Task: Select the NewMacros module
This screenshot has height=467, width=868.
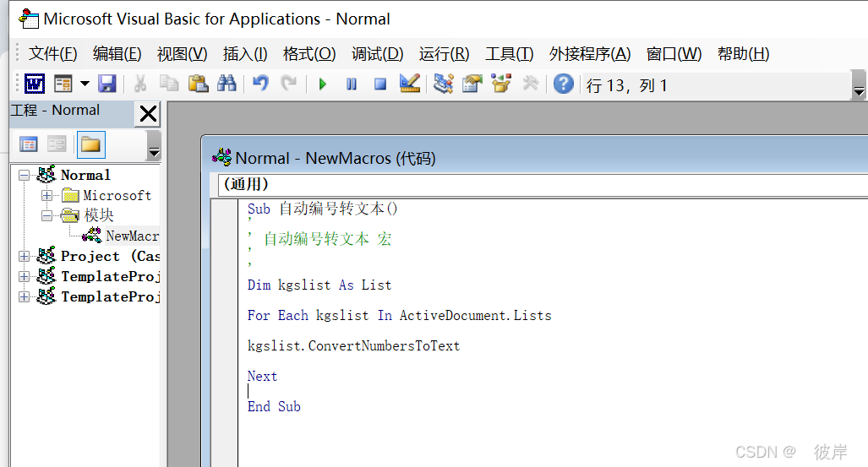Action: (133, 236)
